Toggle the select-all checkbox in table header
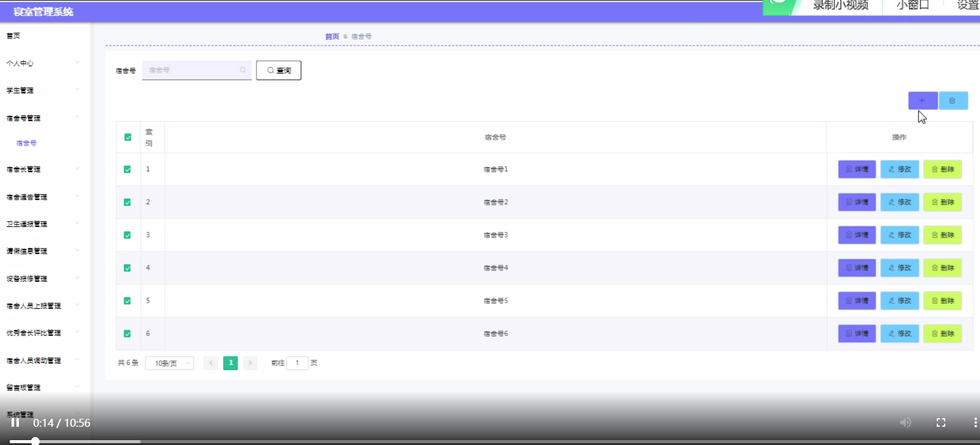Screen dimensions: 980x445 (x=128, y=137)
